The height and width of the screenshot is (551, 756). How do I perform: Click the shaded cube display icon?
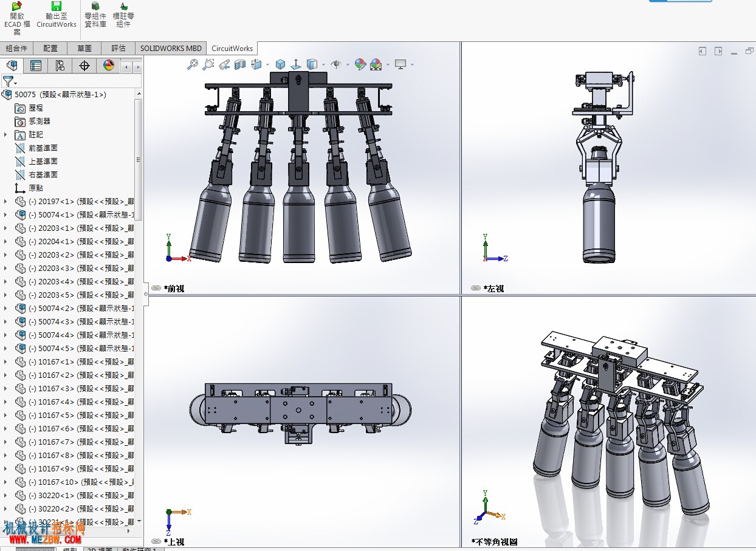(280, 64)
